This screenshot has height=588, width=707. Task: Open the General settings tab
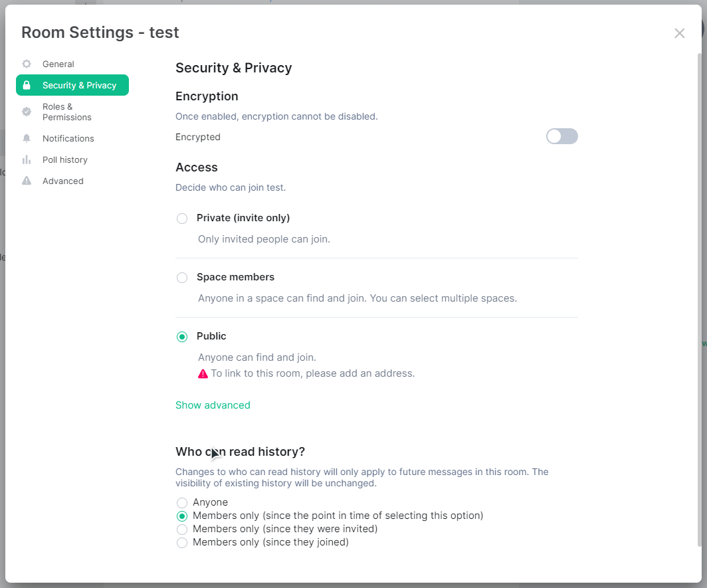click(72, 64)
